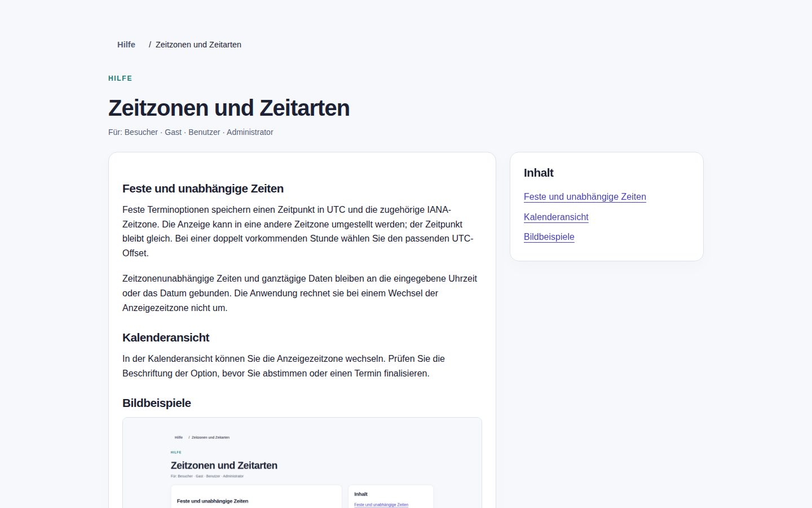This screenshot has height=508, width=812.
Task: Open the Kalenderansicht link in the Inhalt sidebar
Action: click(x=556, y=217)
